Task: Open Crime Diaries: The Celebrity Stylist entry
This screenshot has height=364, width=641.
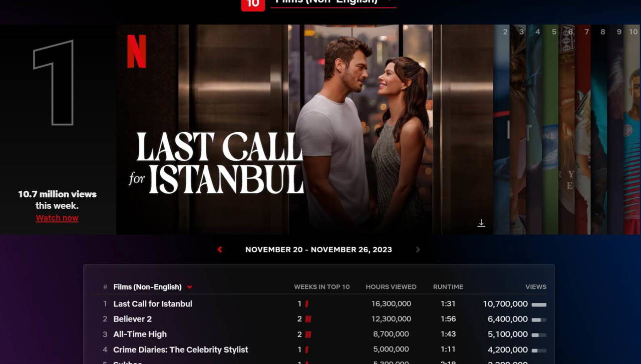Action: (180, 349)
